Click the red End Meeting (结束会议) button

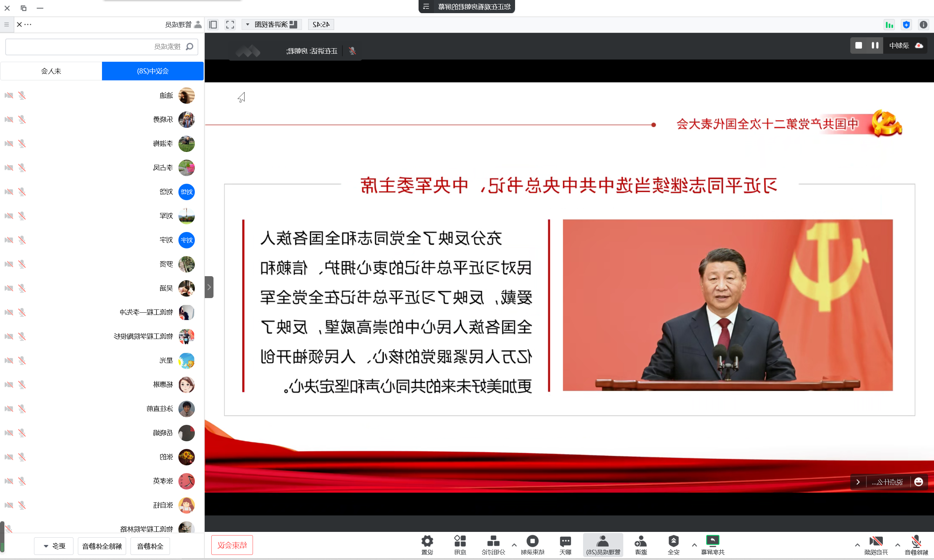click(x=232, y=545)
